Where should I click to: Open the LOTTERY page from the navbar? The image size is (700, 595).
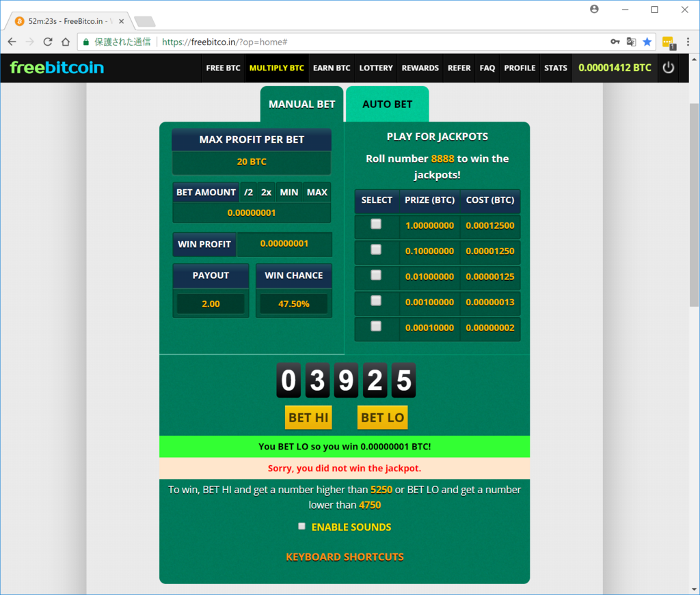pos(376,68)
